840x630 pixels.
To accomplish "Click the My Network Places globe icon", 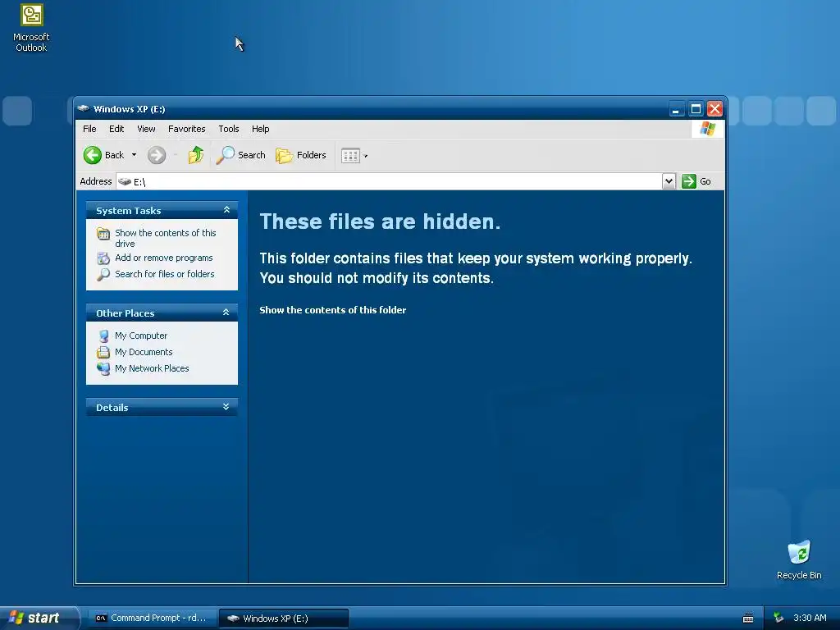I will (x=103, y=369).
